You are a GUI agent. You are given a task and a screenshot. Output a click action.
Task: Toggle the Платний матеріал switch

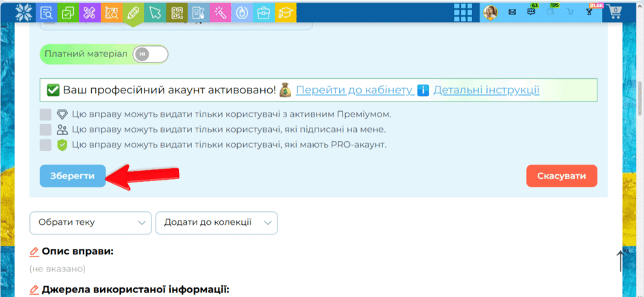click(150, 54)
